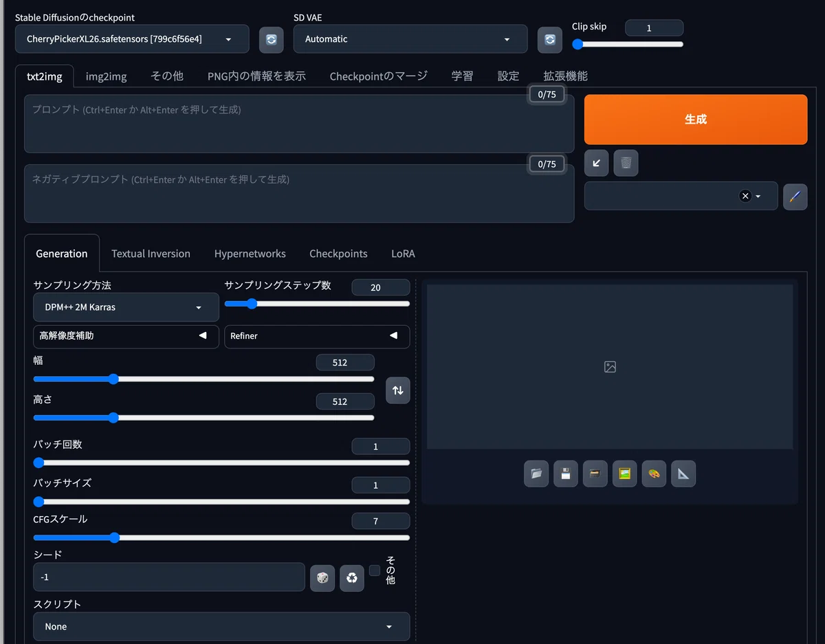Click the orange 生成 generate button
825x644 pixels.
[x=696, y=120]
